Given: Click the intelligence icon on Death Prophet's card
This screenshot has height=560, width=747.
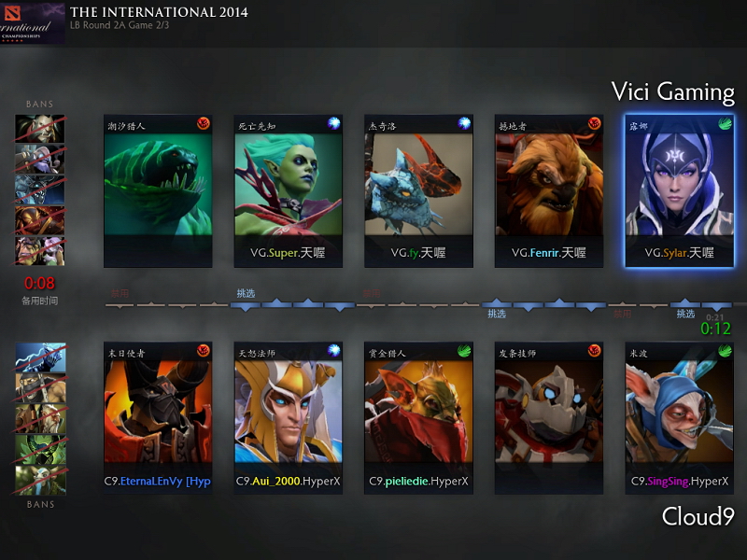Looking at the screenshot, I should 334,124.
